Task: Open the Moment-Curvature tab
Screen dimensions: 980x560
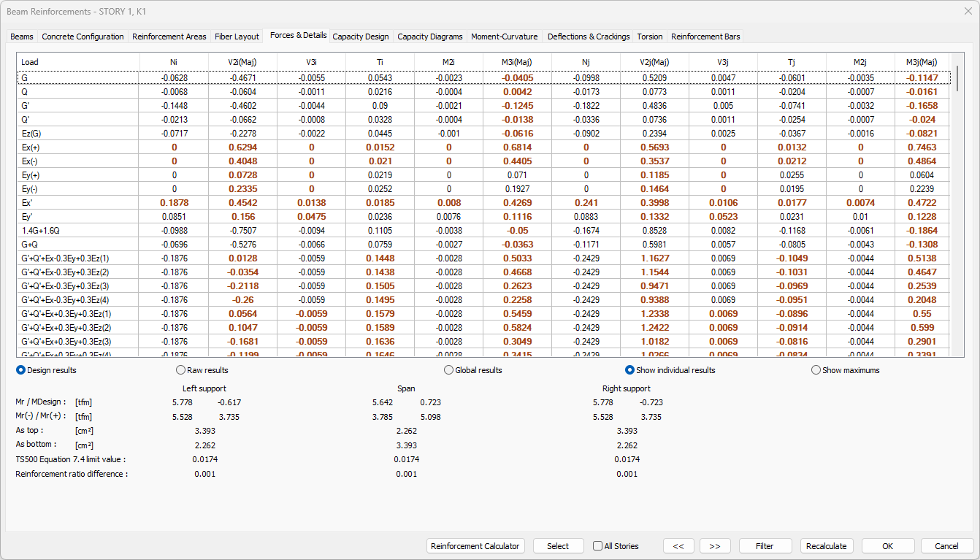Action: (504, 37)
